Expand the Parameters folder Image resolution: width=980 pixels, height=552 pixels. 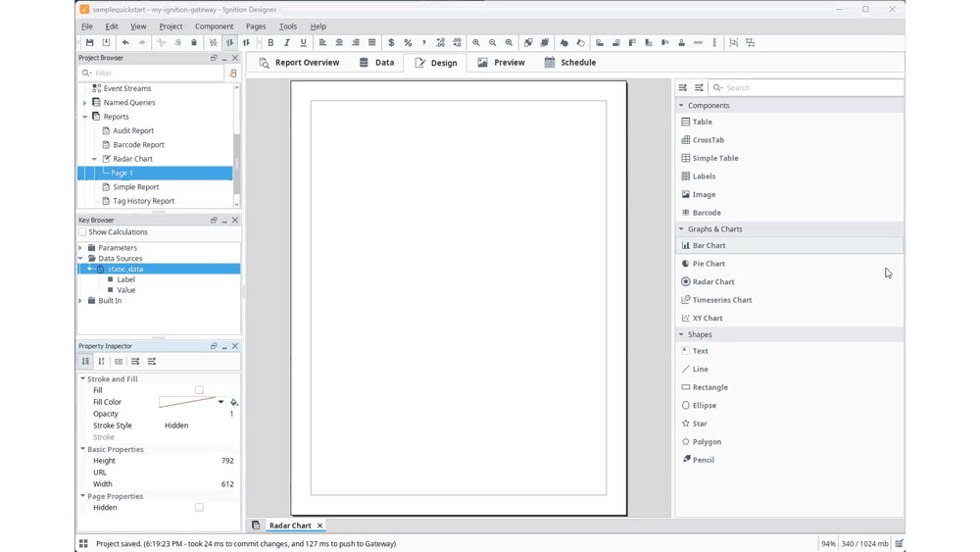[80, 248]
